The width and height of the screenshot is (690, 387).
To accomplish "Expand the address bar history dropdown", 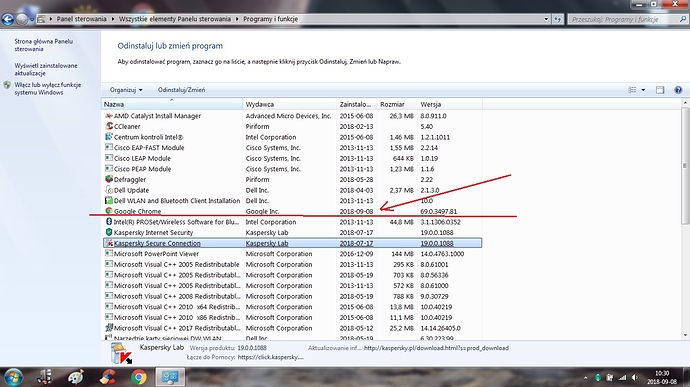I will click(546, 19).
